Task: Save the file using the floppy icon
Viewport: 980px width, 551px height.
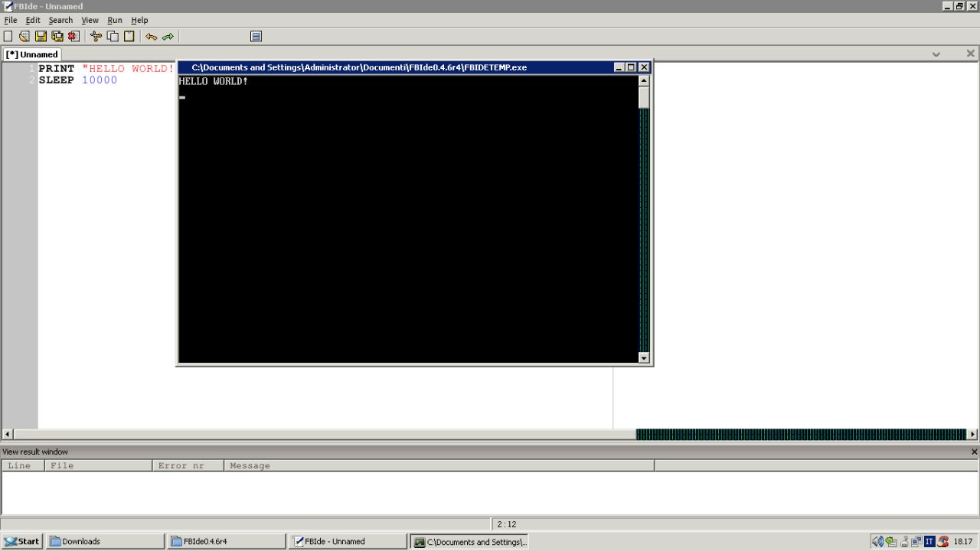Action: coord(41,36)
